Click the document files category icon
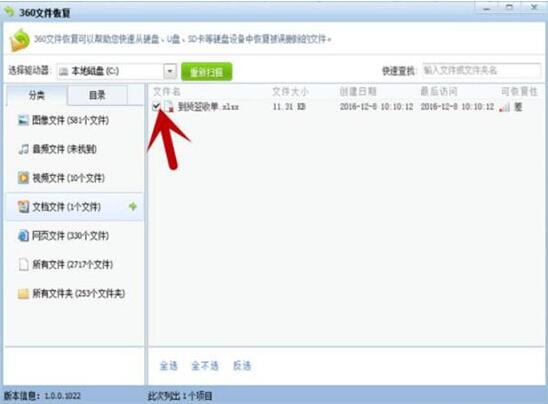Image resolution: width=548 pixels, height=404 pixels. (23, 207)
